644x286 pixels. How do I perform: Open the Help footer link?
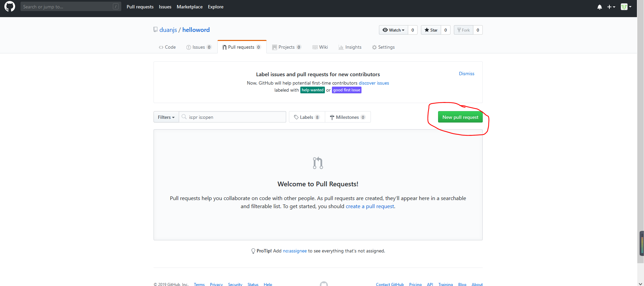(x=268, y=284)
